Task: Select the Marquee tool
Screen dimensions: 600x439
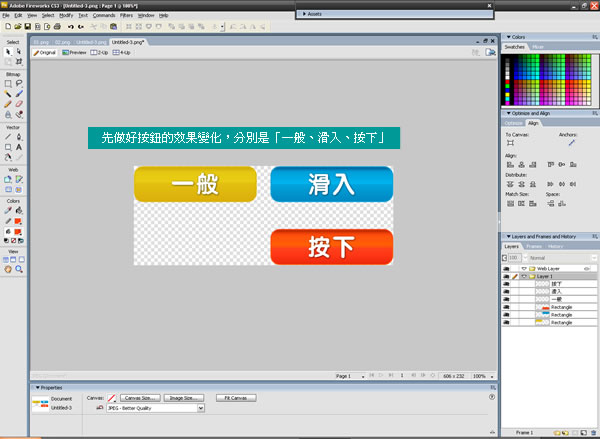Action: click(8, 83)
